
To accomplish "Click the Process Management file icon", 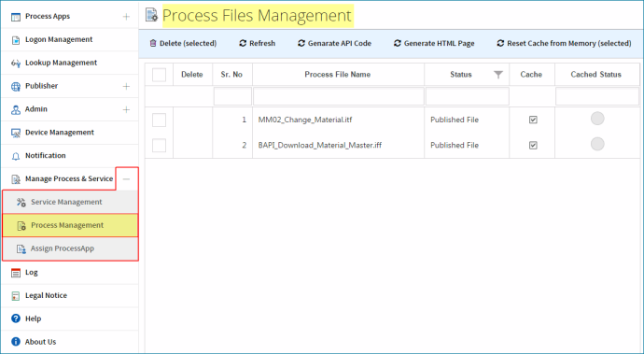I will 21,226.
